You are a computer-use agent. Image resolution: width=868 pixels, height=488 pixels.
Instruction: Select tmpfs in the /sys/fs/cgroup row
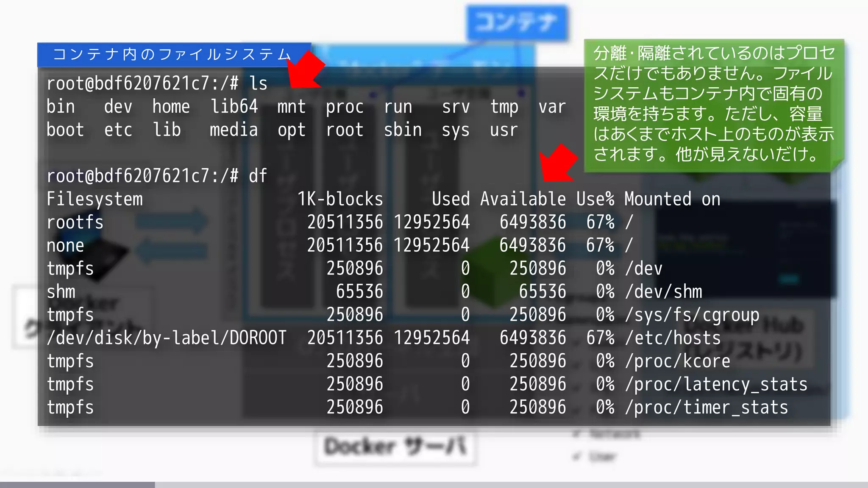tap(70, 315)
